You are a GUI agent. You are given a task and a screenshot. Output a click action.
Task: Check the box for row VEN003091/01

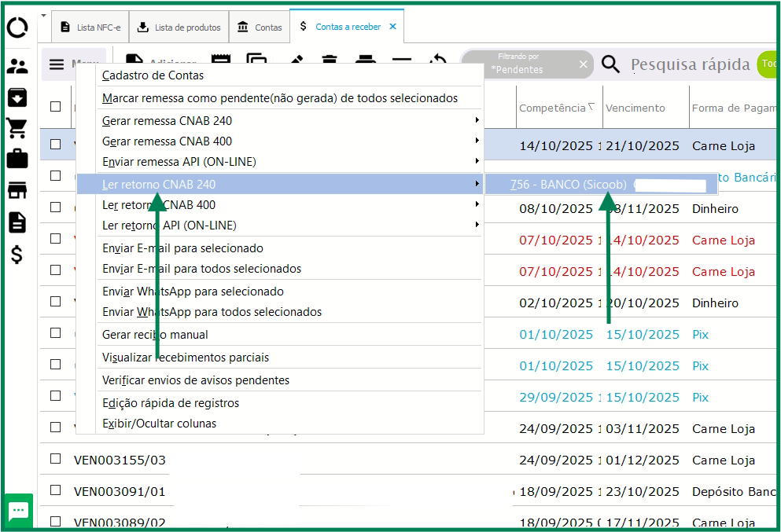click(56, 490)
